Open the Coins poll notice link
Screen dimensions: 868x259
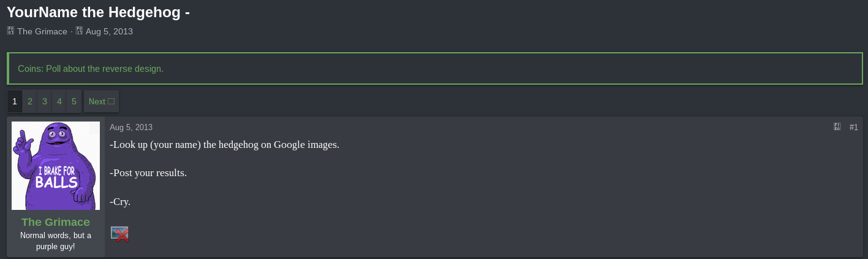pyautogui.click(x=91, y=69)
